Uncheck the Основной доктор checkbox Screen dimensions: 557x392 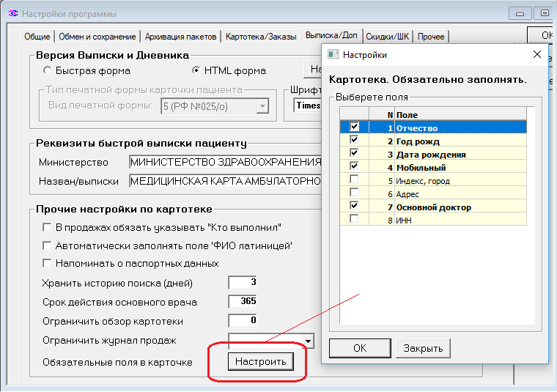click(x=354, y=205)
